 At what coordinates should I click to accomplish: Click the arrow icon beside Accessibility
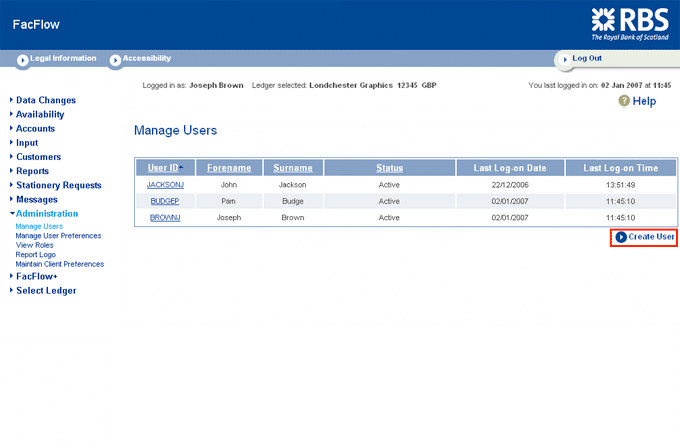115,60
